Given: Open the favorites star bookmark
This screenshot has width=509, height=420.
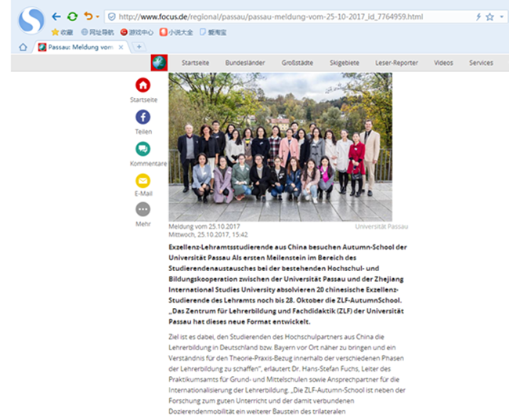Looking at the screenshot, I should [63, 32].
